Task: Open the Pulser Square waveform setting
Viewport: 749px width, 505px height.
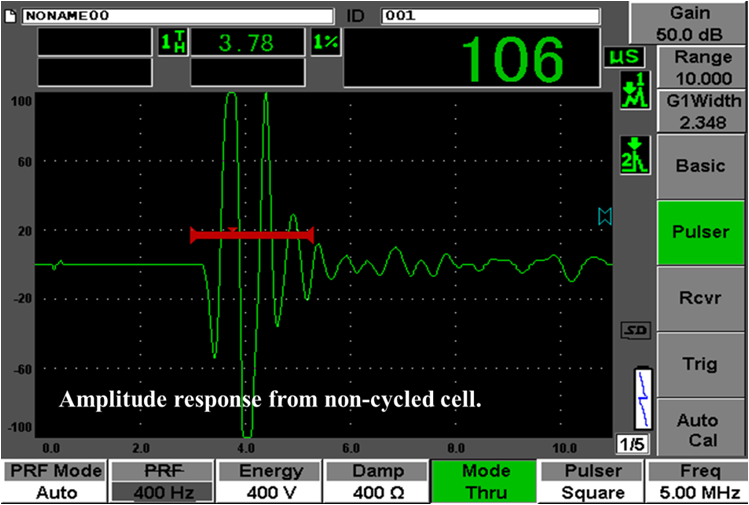Action: click(x=592, y=481)
